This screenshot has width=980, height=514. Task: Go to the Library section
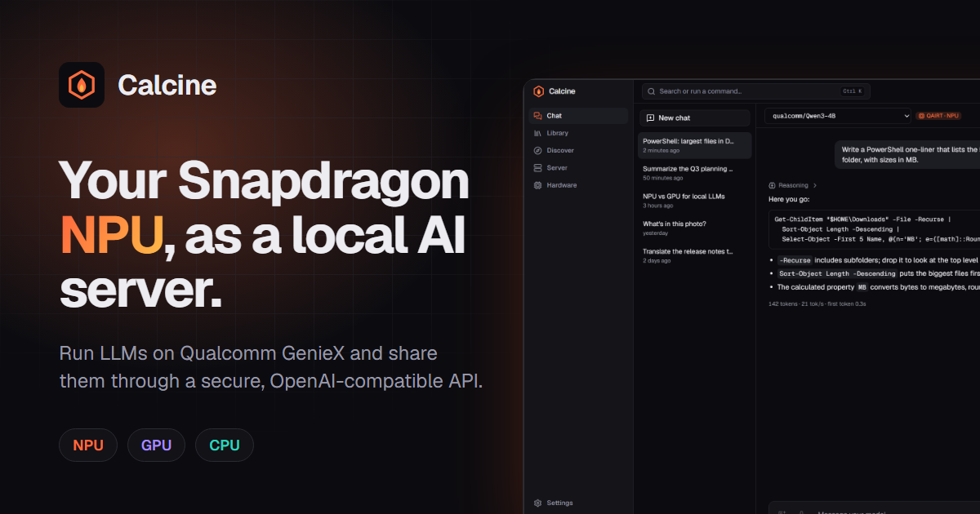(578, 133)
